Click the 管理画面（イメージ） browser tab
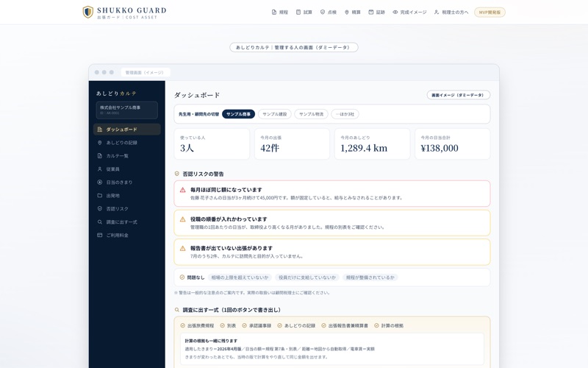 click(x=145, y=72)
